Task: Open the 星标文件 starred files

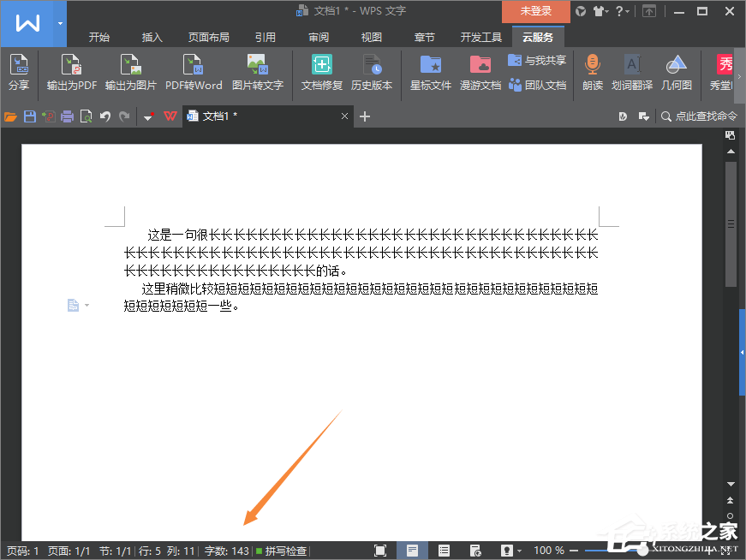Action: tap(430, 72)
